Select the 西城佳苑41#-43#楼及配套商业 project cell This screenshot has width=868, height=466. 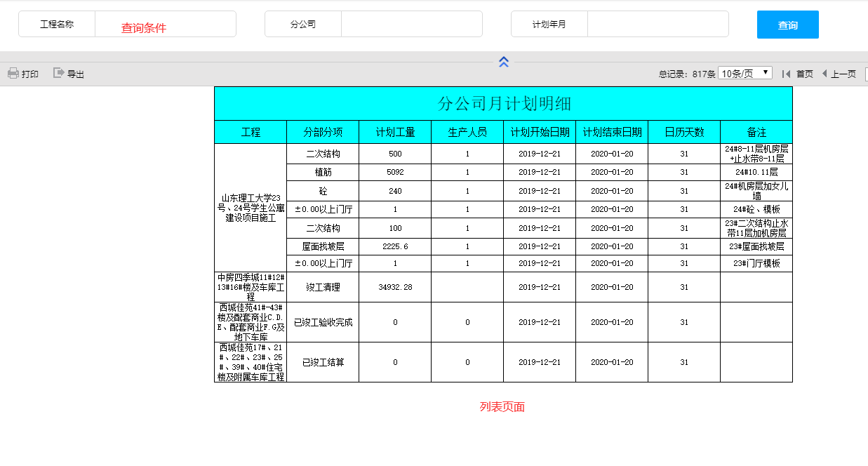[x=251, y=322]
